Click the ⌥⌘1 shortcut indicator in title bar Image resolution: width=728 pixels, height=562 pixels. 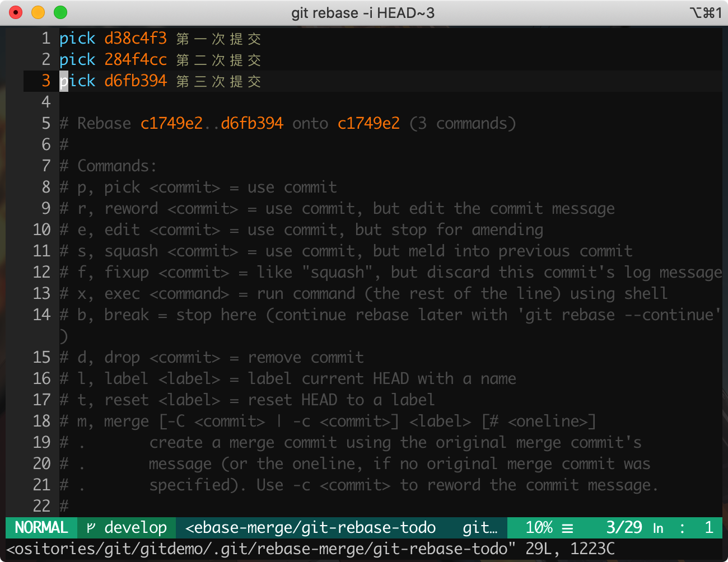pos(705,13)
